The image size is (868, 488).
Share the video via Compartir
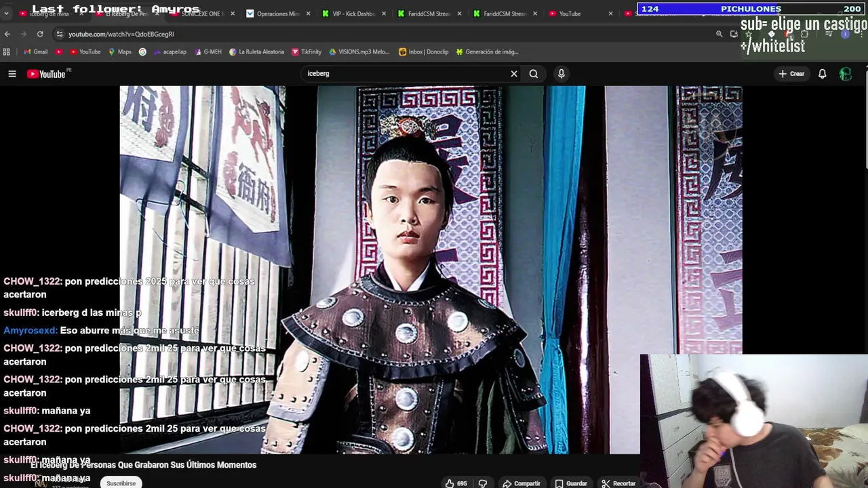coord(521,483)
